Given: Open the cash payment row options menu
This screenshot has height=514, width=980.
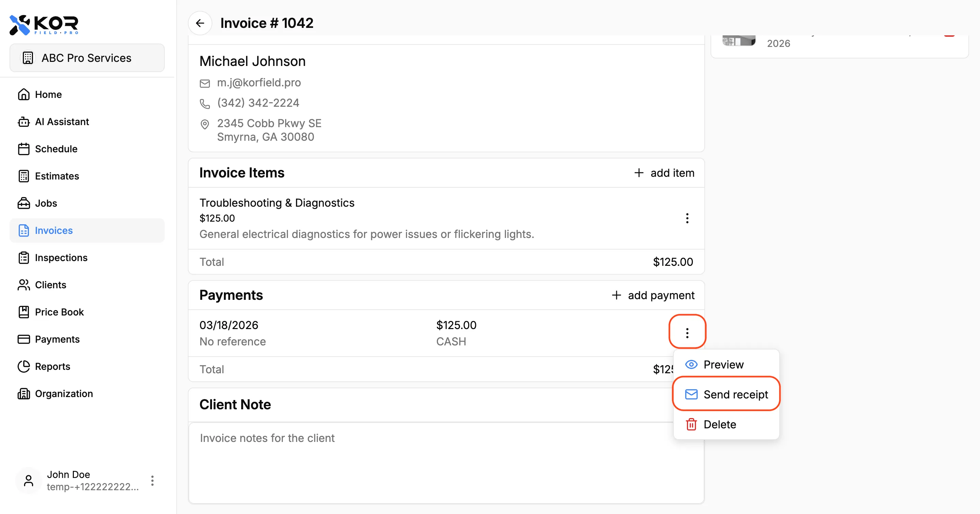Looking at the screenshot, I should (687, 332).
